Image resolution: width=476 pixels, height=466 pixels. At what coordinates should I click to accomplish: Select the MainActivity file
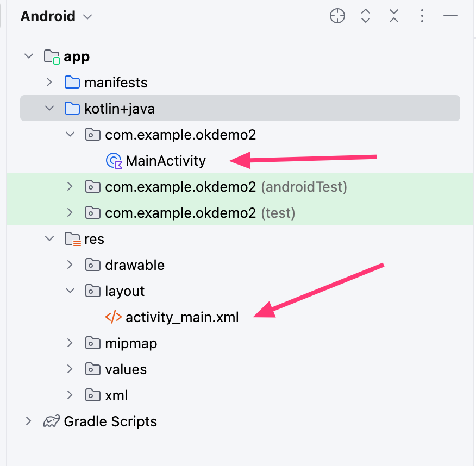click(166, 161)
